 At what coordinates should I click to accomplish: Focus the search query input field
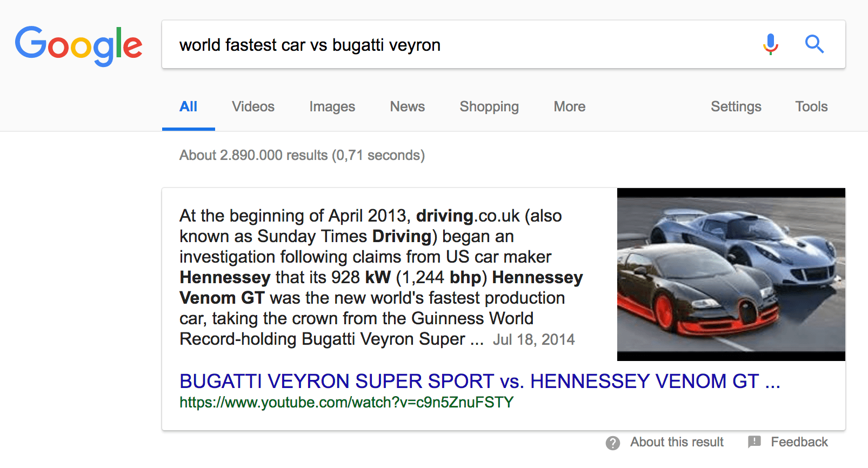click(x=459, y=45)
